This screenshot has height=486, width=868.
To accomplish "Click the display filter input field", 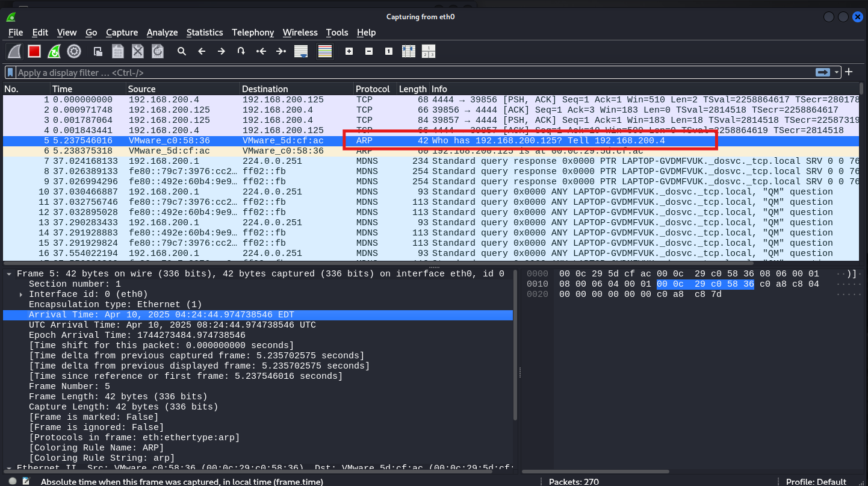I will [x=415, y=72].
